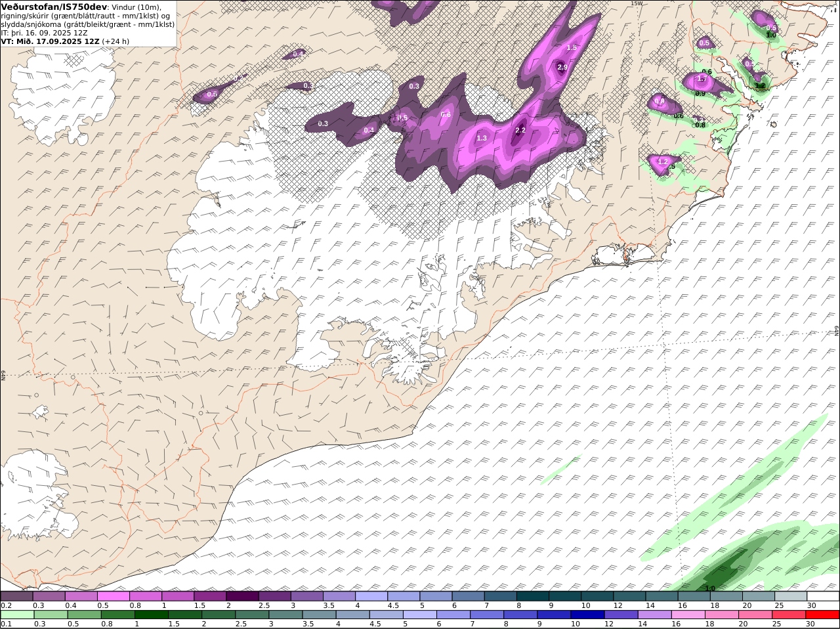Select the rain scale swatch between 25 and 30

pyautogui.click(x=789, y=615)
